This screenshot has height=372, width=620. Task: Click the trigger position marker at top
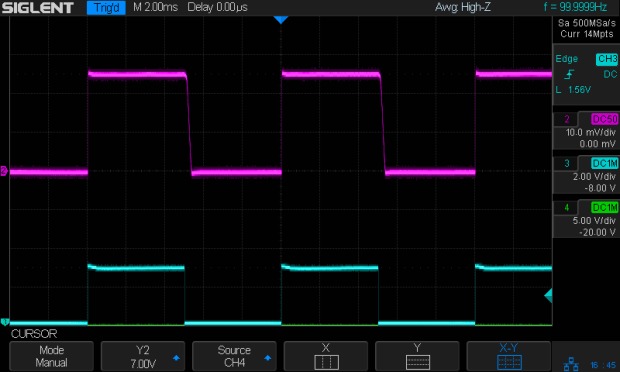tap(281, 20)
